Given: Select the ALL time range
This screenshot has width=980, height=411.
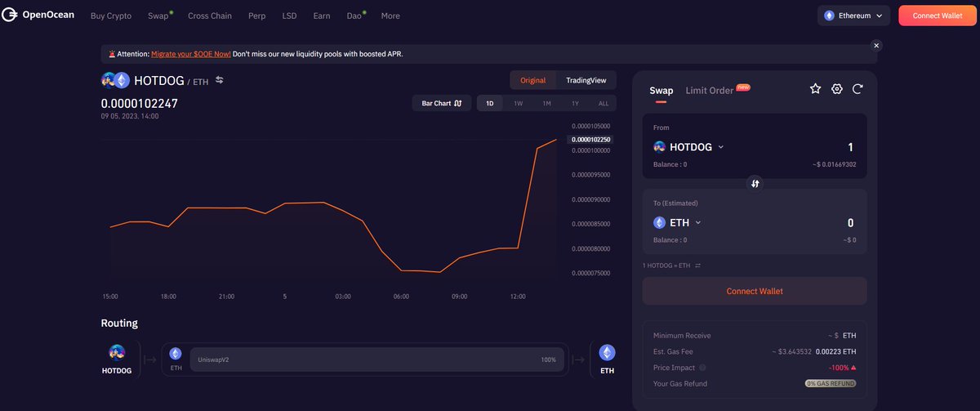Looking at the screenshot, I should 603,104.
